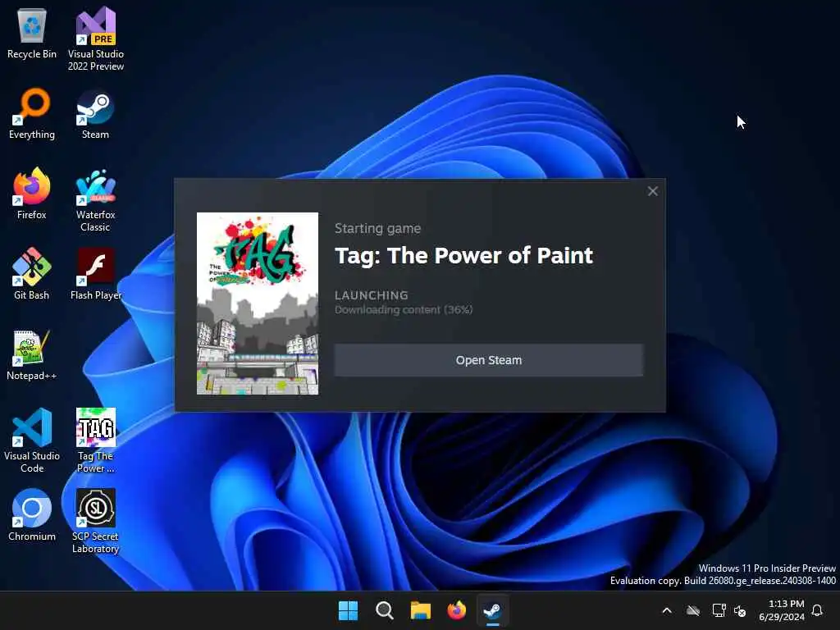Click the 'Starting game' label
The height and width of the screenshot is (630, 840).
coord(377,228)
